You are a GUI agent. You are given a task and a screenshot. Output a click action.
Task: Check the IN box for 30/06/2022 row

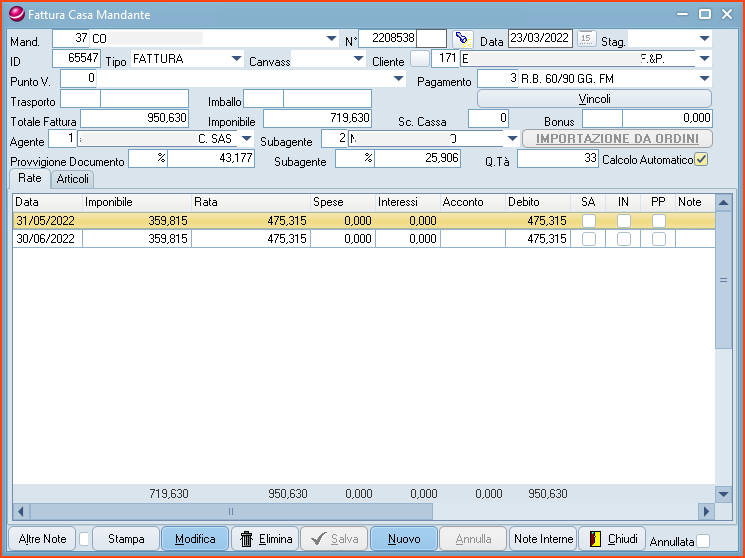(x=623, y=239)
